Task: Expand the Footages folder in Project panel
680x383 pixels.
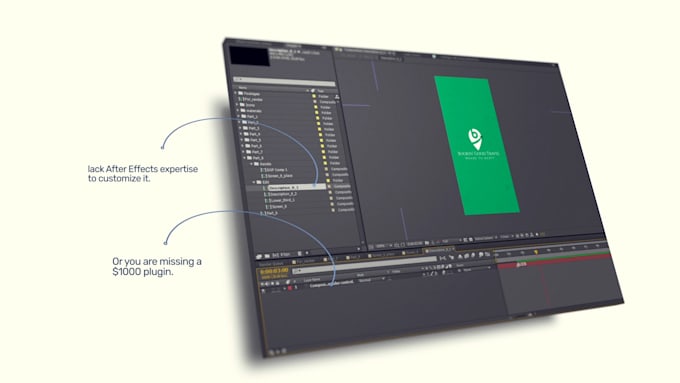Action: (x=236, y=93)
